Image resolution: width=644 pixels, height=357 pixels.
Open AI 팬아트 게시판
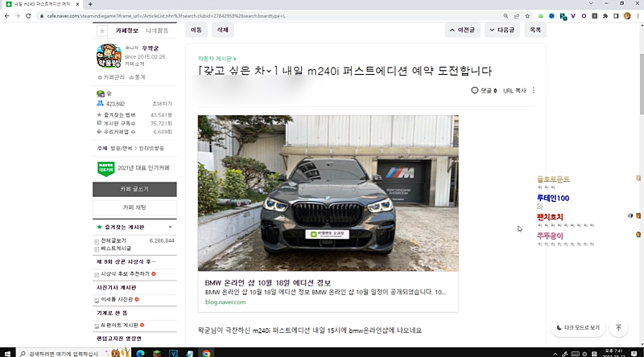[x=119, y=325]
